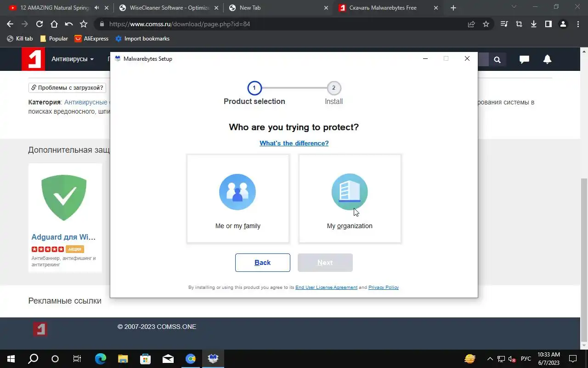This screenshot has height=368, width=588.
Task: Share this page via address bar icon
Action: pos(471,24)
